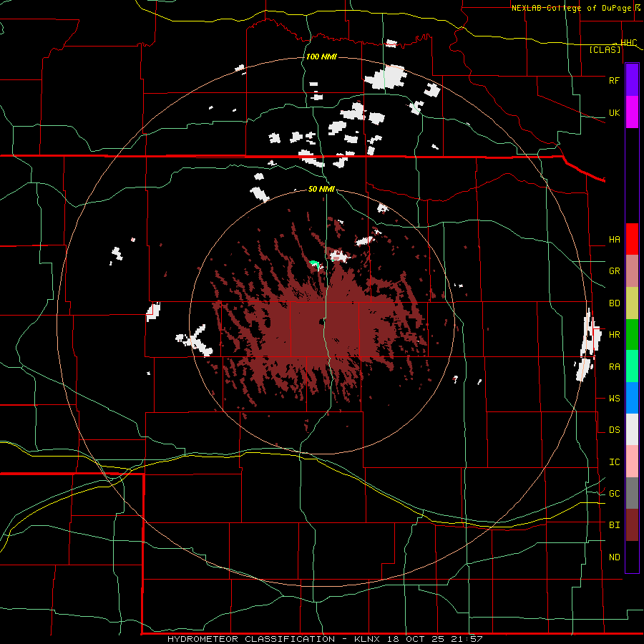Click the BI legend label
Screen dimensions: 644x644
(x=614, y=525)
